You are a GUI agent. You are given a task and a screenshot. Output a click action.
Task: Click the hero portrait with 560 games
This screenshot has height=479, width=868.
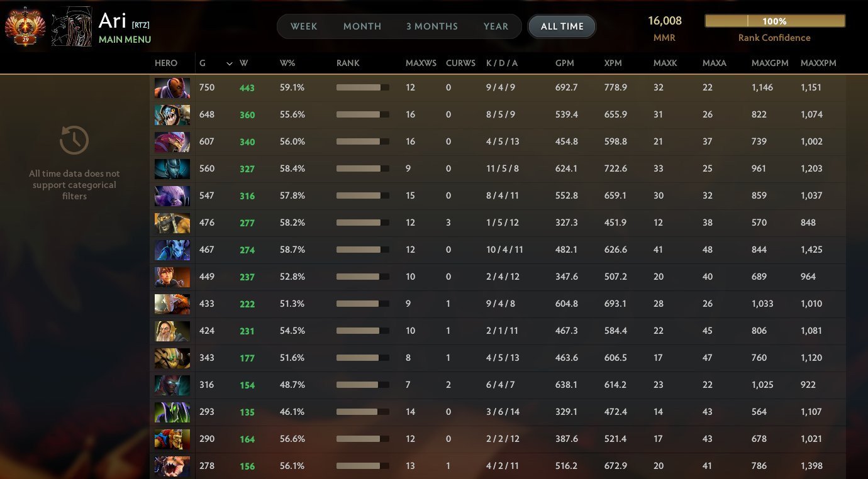pyautogui.click(x=172, y=169)
